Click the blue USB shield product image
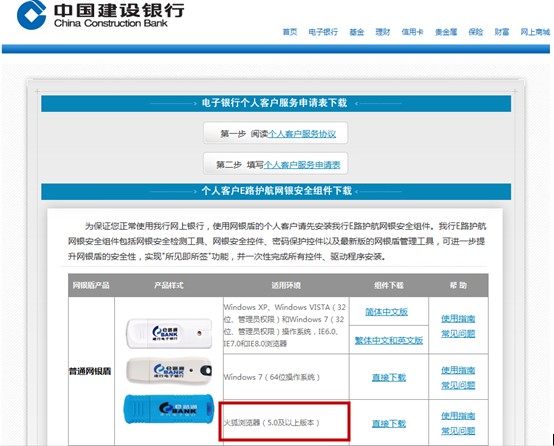The width and height of the screenshot is (554, 446). (169, 409)
